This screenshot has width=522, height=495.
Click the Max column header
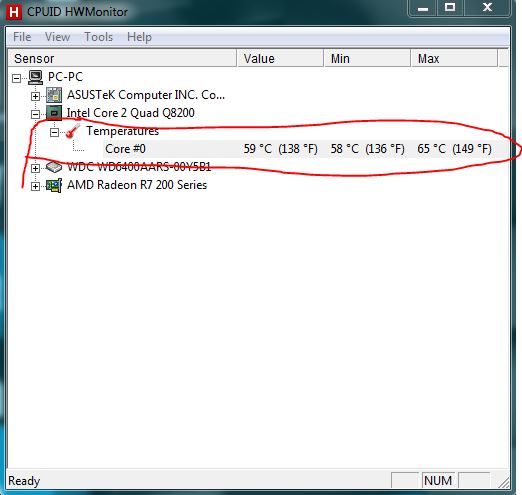[x=455, y=59]
